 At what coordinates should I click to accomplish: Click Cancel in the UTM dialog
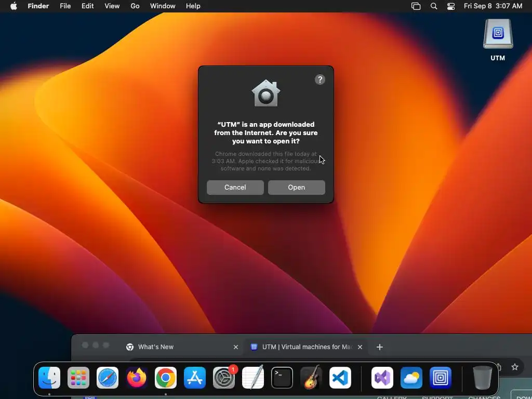(x=235, y=187)
